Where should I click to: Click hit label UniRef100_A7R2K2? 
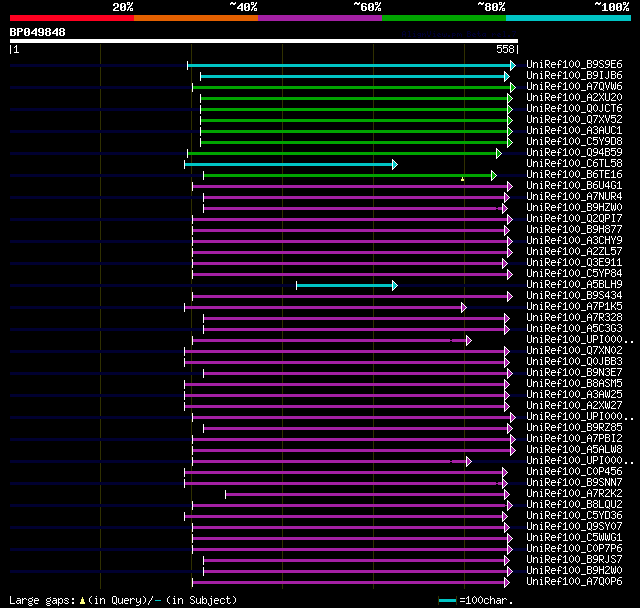574,494
